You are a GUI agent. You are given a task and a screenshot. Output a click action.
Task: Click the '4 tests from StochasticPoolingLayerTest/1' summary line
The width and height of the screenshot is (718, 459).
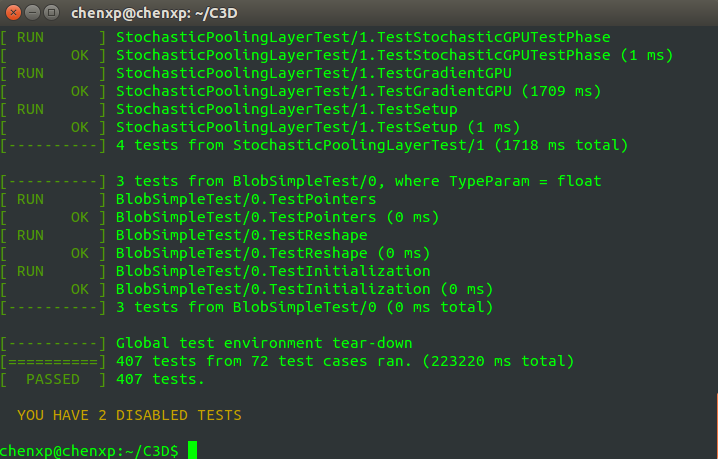click(x=371, y=146)
